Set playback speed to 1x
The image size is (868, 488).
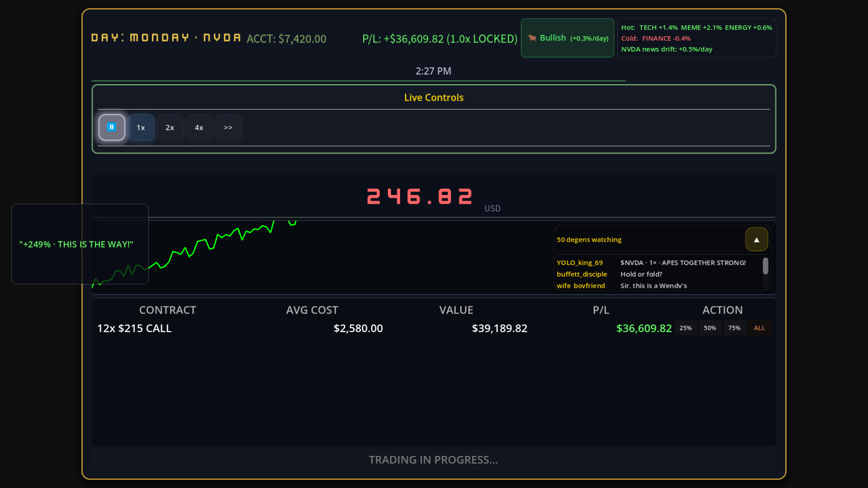[x=141, y=127]
